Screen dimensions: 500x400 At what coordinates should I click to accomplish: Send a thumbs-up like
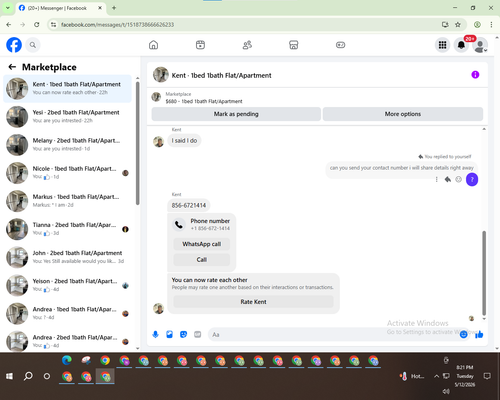click(479, 334)
